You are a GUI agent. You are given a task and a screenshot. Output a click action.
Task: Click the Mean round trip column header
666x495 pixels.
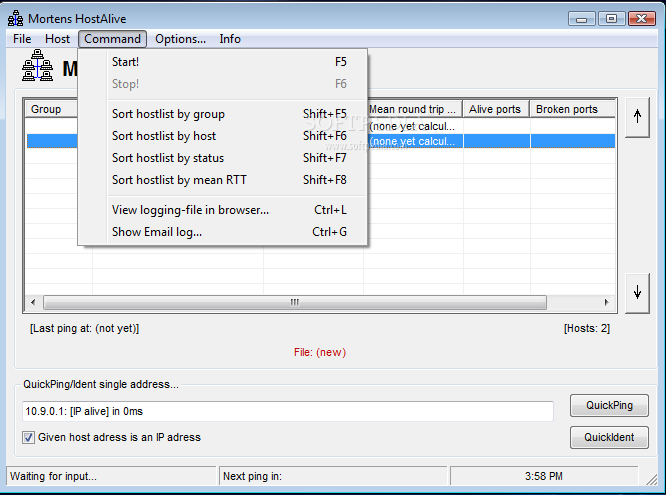click(415, 109)
